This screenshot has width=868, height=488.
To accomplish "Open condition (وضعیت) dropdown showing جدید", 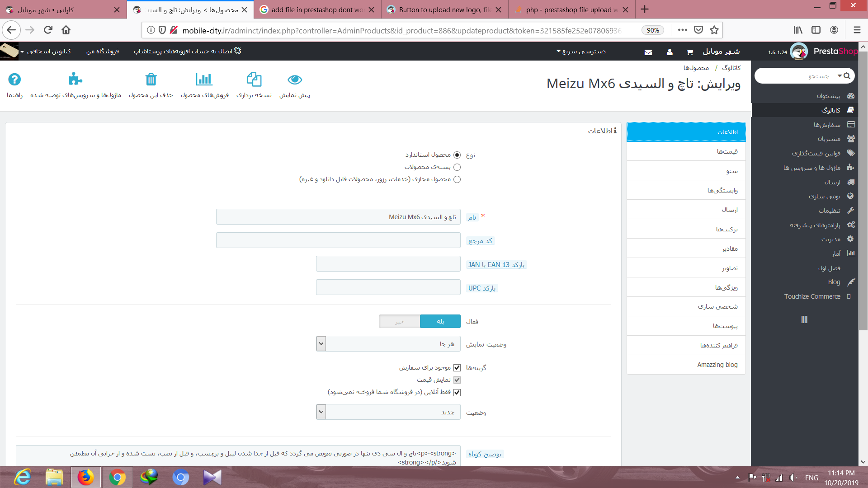I will pos(388,412).
